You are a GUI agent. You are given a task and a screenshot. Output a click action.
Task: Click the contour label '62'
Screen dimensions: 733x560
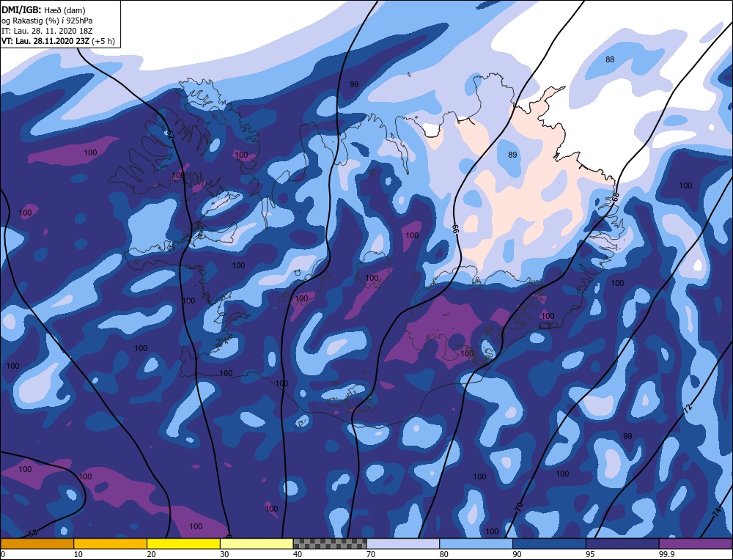pyautogui.click(x=170, y=134)
